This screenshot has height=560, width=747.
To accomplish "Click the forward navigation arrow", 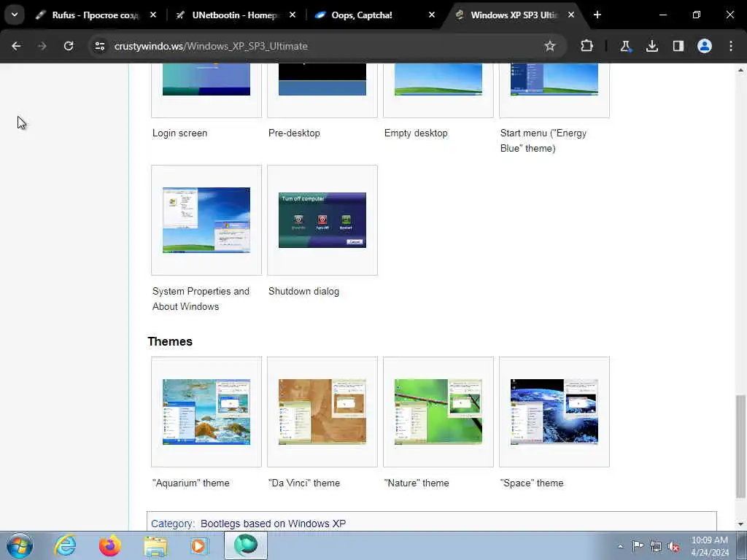I will pyautogui.click(x=42, y=46).
